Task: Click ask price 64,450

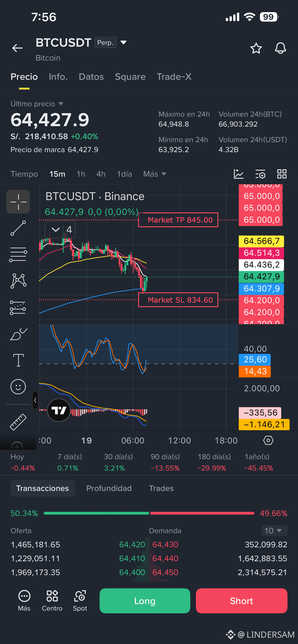Action: click(x=165, y=572)
